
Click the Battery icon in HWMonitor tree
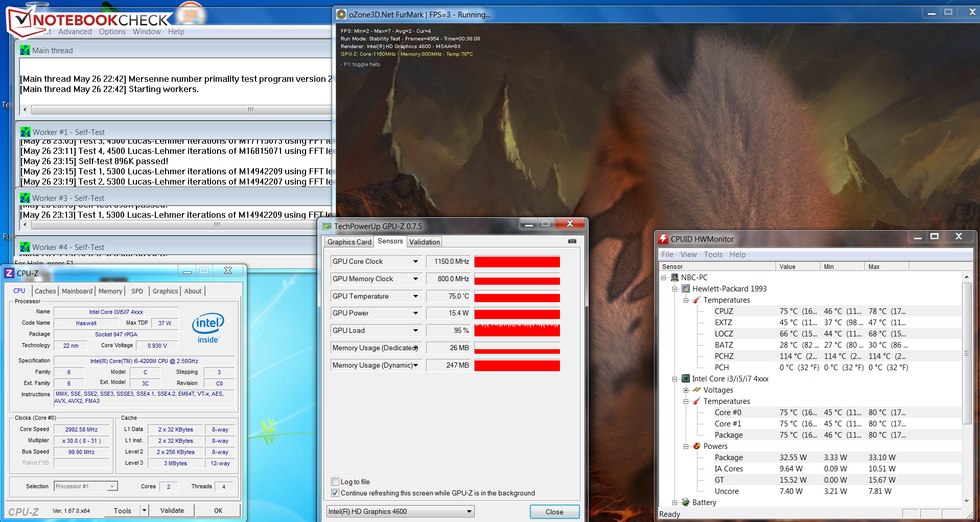686,502
